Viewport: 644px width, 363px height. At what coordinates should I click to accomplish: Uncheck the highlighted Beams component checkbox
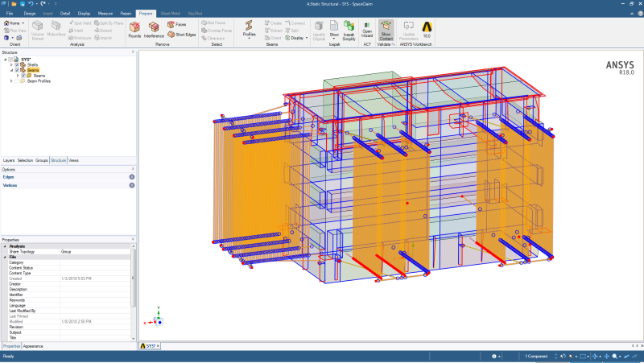pos(17,70)
